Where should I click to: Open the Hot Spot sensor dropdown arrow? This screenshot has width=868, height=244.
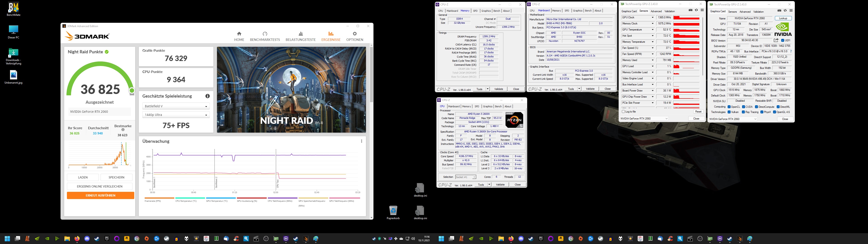(x=652, y=36)
